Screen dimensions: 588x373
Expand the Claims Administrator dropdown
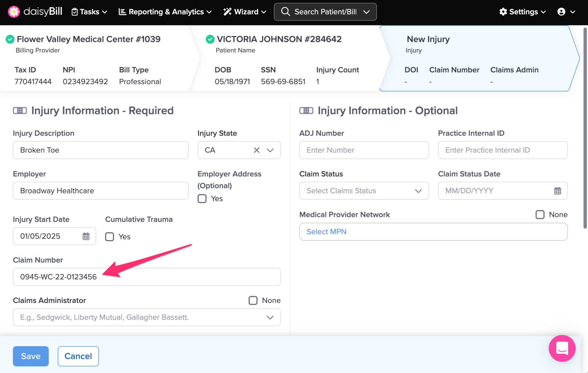pyautogui.click(x=270, y=317)
